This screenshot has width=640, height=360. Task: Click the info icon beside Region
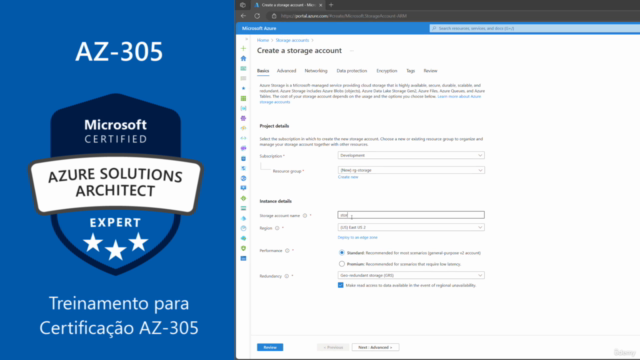[x=277, y=228]
